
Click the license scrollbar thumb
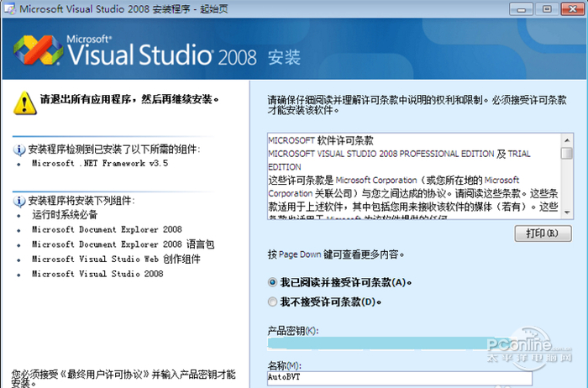[567, 154]
